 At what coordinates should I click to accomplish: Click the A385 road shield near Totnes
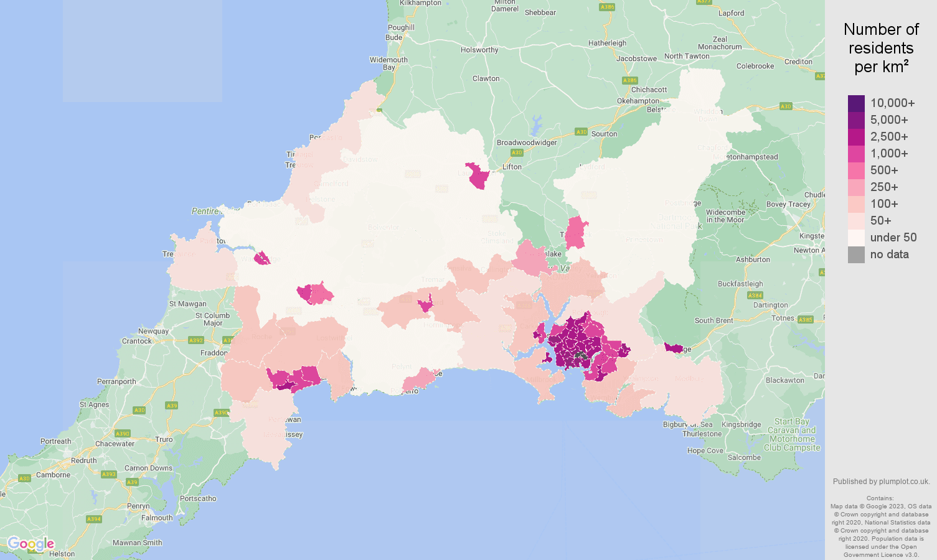[x=805, y=320]
